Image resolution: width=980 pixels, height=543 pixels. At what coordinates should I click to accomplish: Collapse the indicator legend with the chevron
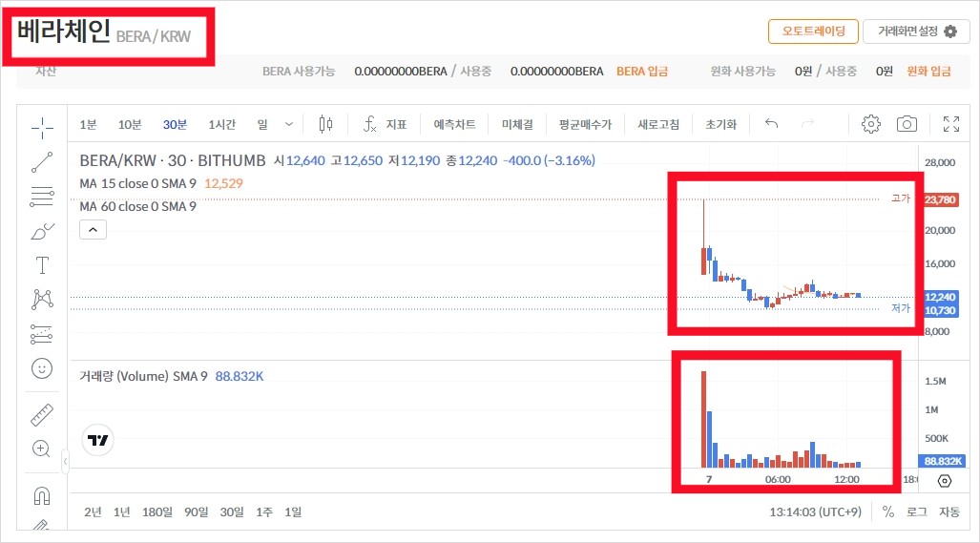pos(94,229)
